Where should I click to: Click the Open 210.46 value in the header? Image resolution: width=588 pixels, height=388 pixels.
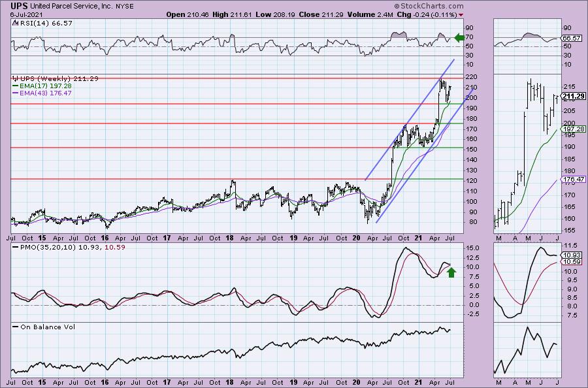pyautogui.click(x=188, y=14)
